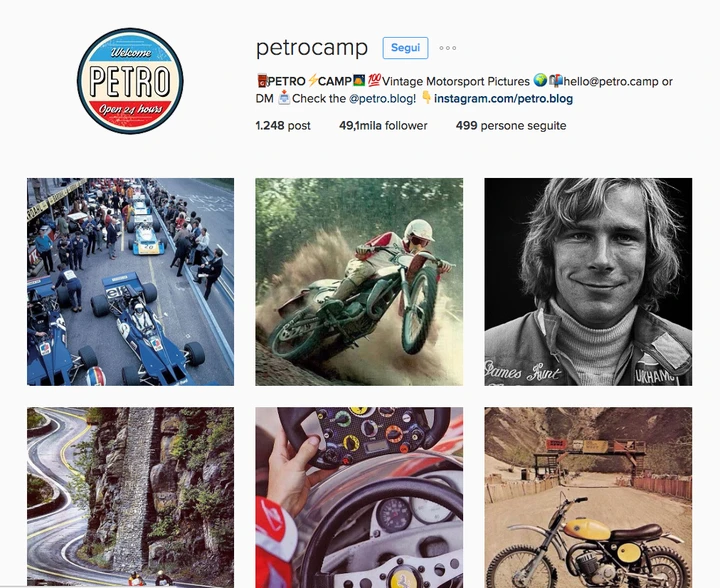View the 49,1mila follower list
The width and height of the screenshot is (720, 588).
(383, 126)
